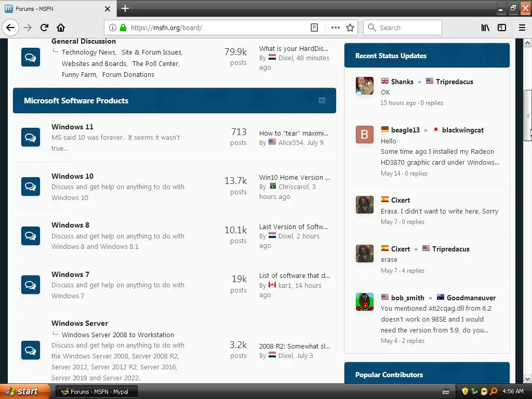Open 'List of software that d...' topic
The image size is (532, 399).
coord(294,275)
